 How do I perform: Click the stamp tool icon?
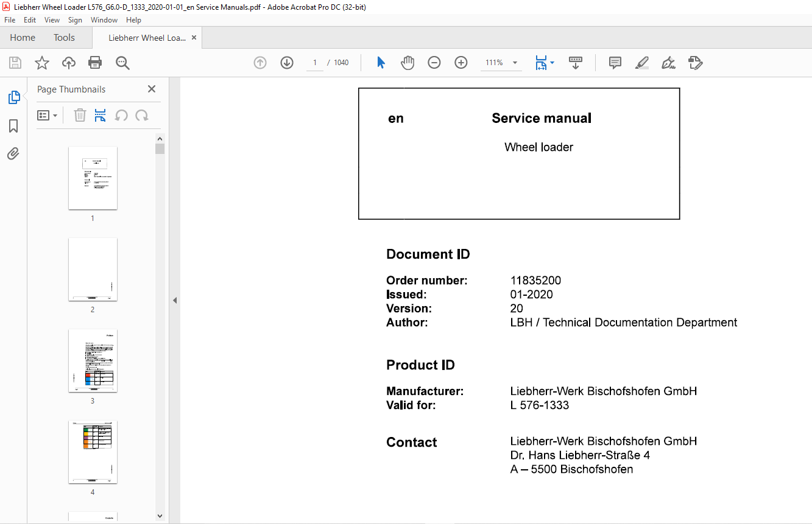[695, 63]
